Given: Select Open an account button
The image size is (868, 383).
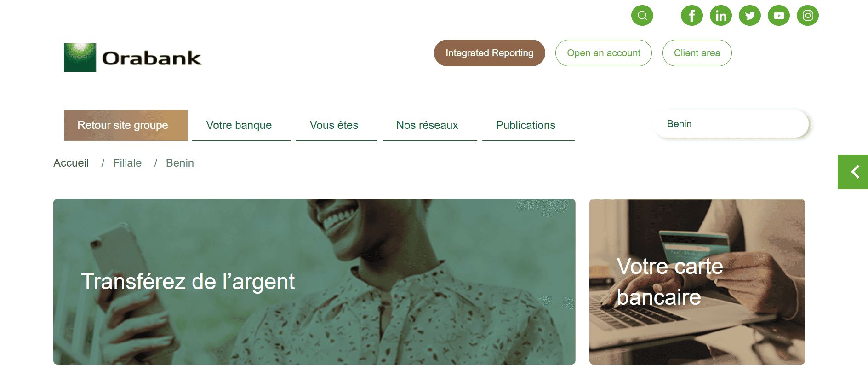Looking at the screenshot, I should 604,53.
